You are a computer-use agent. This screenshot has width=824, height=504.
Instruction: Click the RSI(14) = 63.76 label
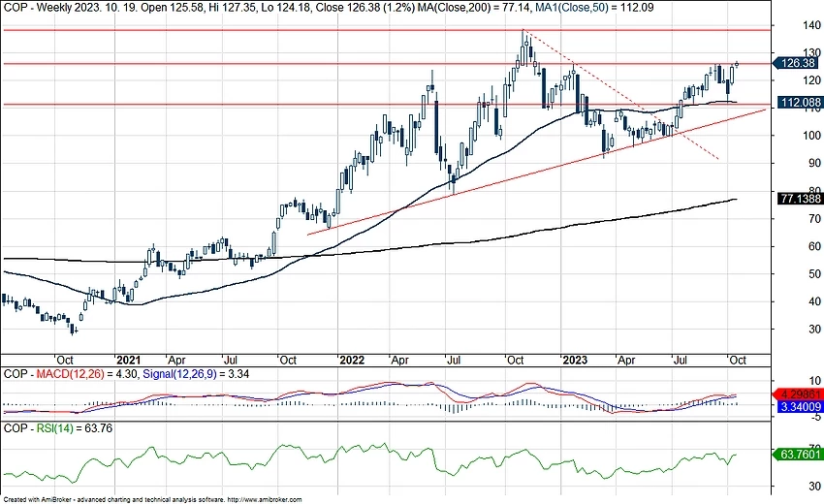(74, 428)
